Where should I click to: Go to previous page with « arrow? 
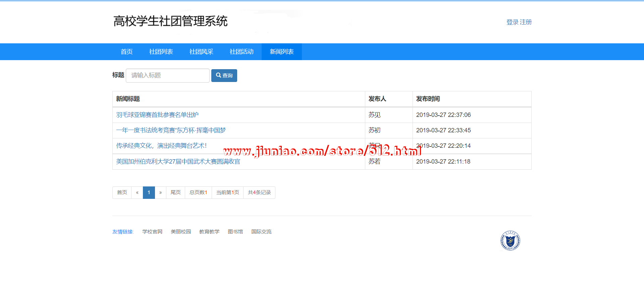tap(137, 192)
